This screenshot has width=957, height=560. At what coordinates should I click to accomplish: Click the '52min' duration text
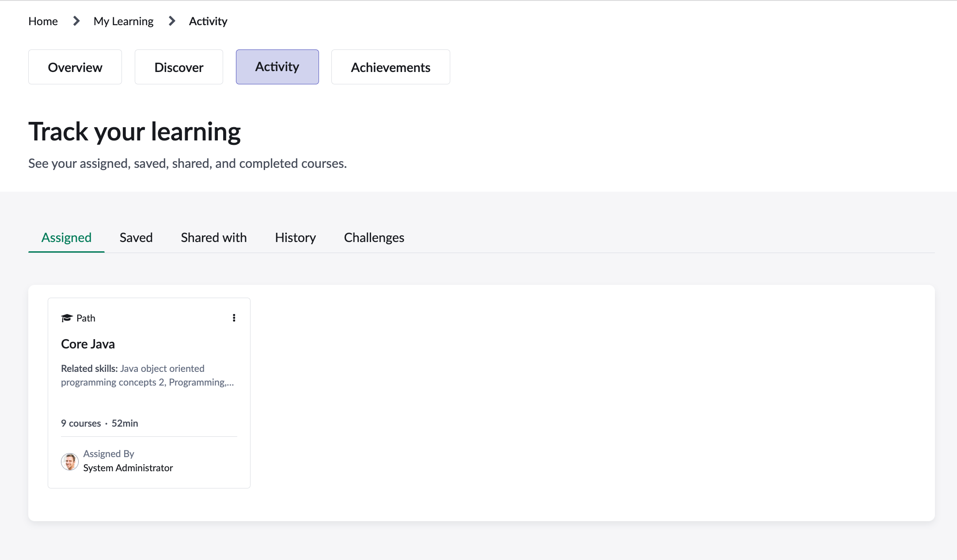tap(125, 423)
